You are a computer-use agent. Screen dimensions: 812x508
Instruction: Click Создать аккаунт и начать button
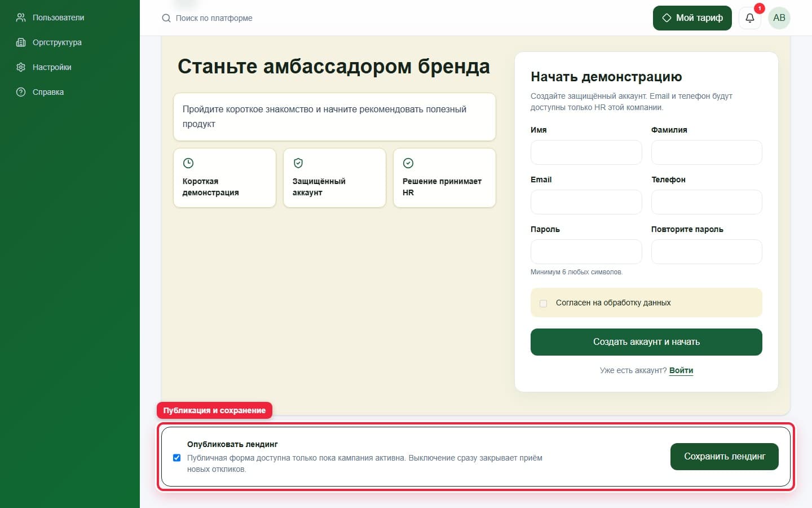[646, 342]
